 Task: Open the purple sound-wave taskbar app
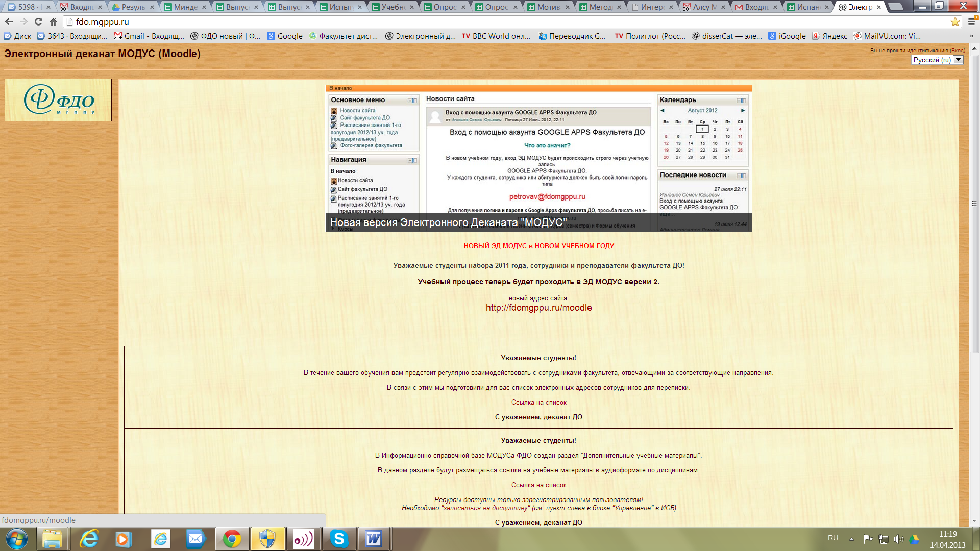303,539
